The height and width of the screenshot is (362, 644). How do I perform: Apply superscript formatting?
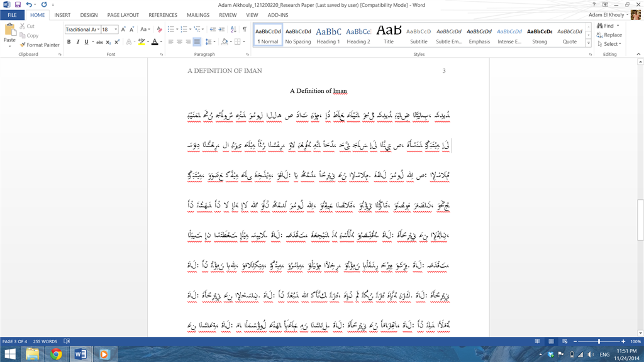click(x=117, y=42)
